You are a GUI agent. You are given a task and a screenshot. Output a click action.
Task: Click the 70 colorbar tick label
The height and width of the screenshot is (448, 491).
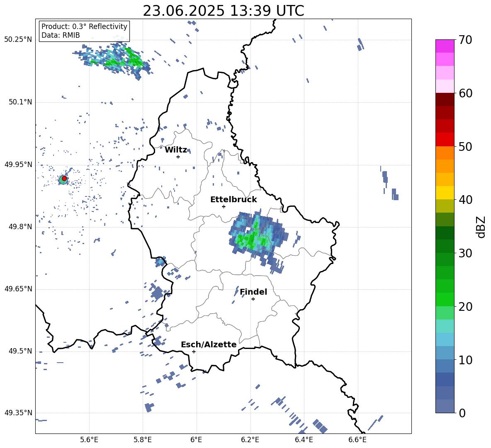coord(465,40)
